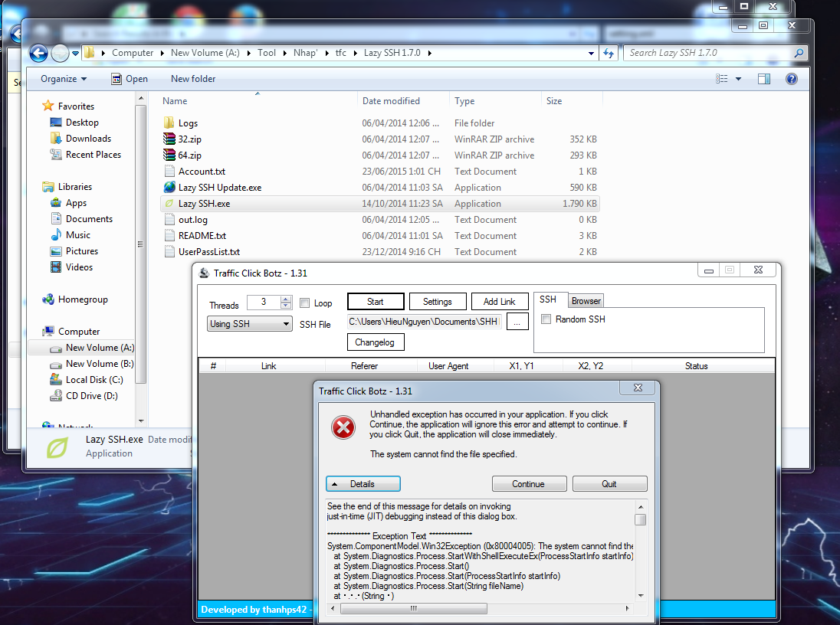Click the Logs folder icon

click(169, 123)
